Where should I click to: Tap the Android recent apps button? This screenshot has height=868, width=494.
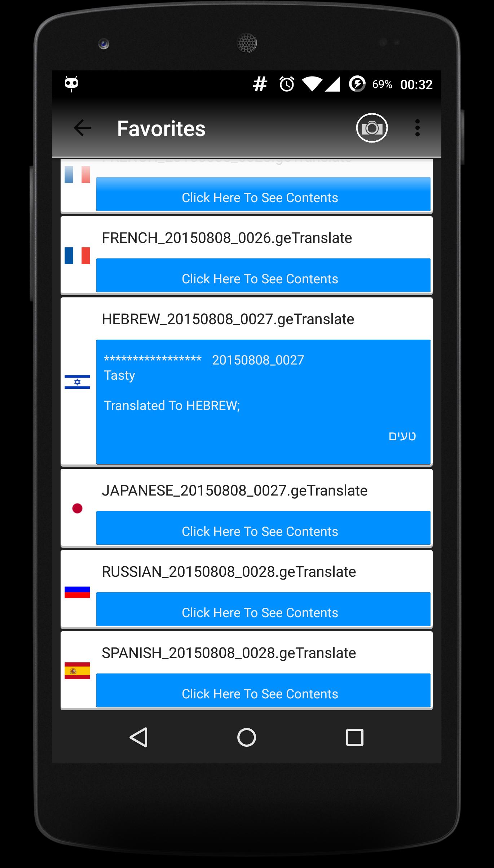[x=354, y=737]
